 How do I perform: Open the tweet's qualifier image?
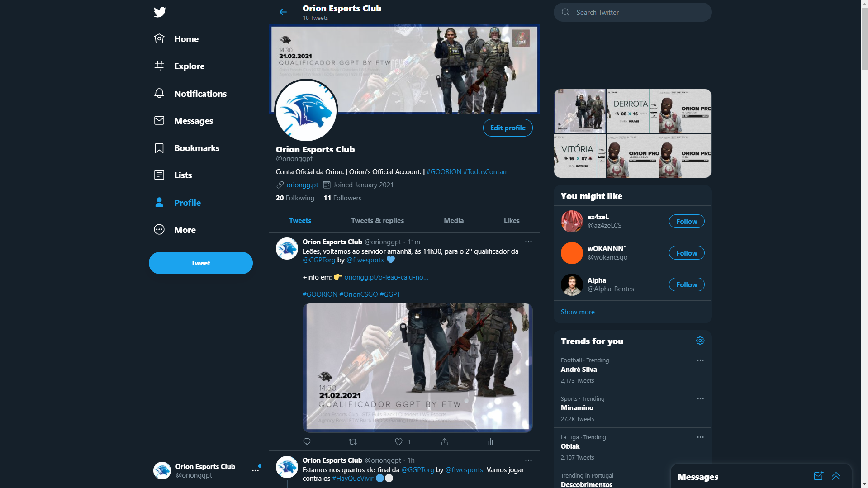[x=417, y=368]
